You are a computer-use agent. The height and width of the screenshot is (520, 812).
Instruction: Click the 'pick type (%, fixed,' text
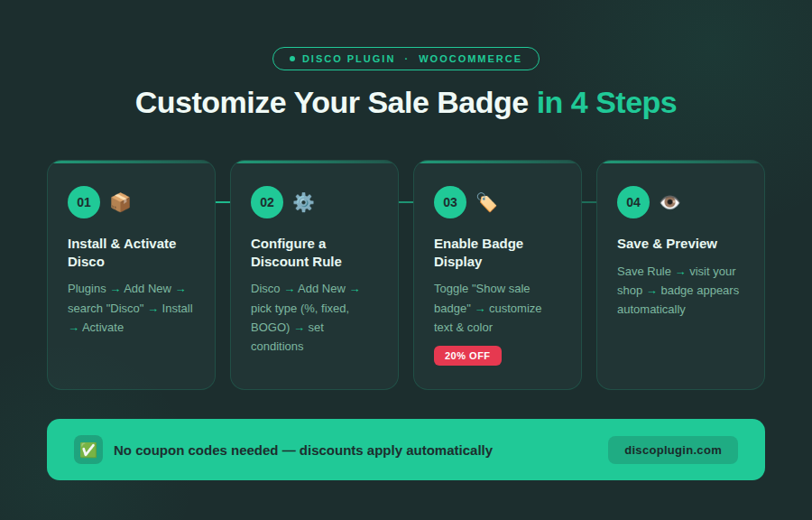(300, 309)
